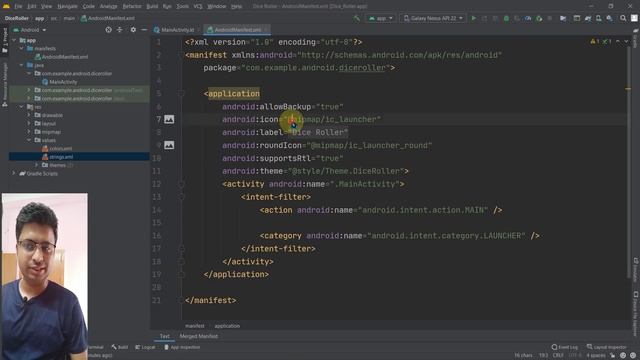Open the App Inspection tool window
640x360 pixels.
(182, 347)
